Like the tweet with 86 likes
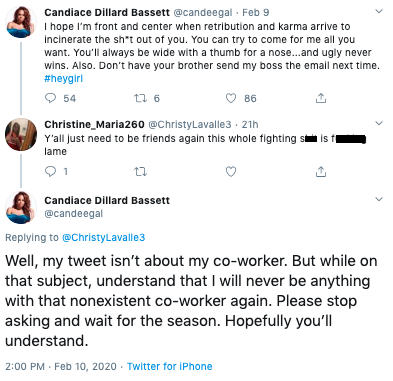Image resolution: width=393 pixels, height=381 pixels. [231, 98]
